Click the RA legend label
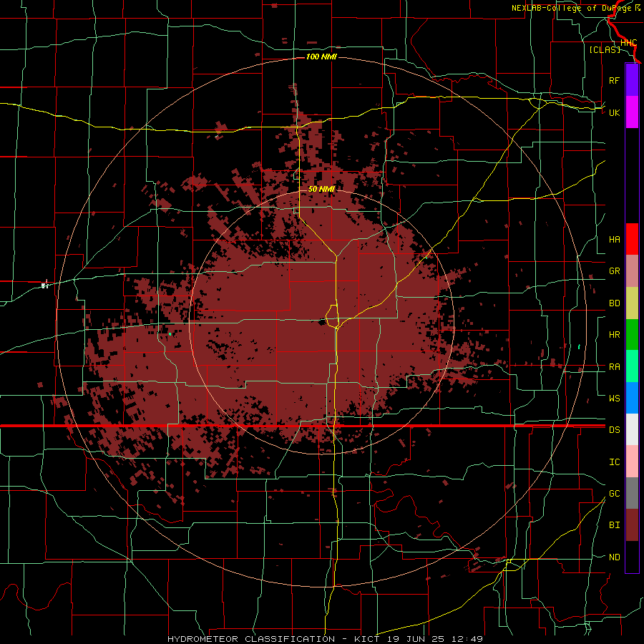The height and width of the screenshot is (644, 644). (x=614, y=367)
